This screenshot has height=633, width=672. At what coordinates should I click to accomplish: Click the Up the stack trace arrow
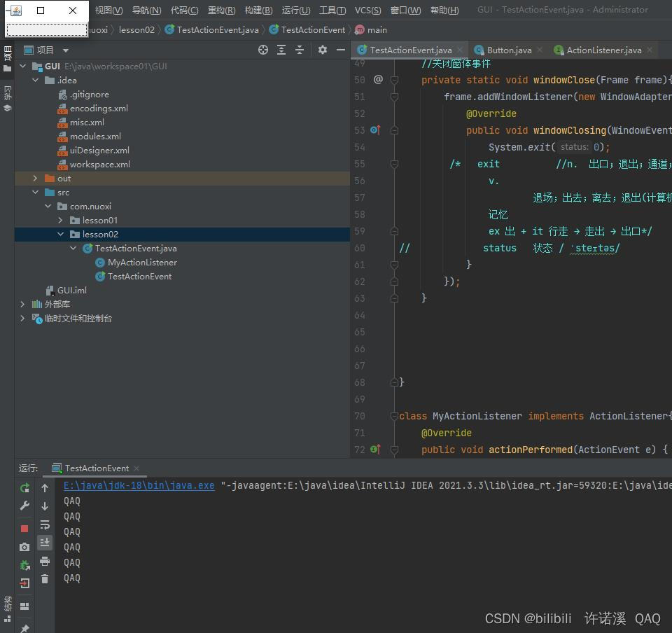coord(45,488)
